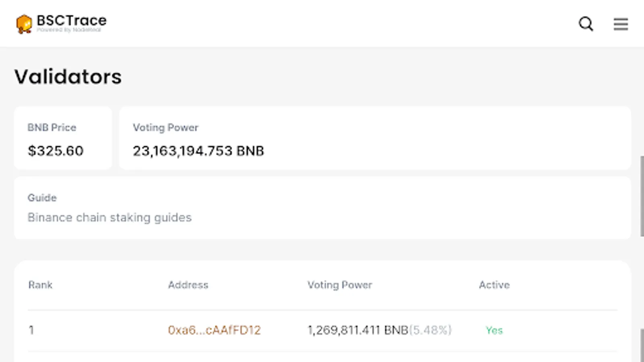The image size is (644, 362).
Task: Open Binance chain staking guides link
Action: (x=109, y=218)
